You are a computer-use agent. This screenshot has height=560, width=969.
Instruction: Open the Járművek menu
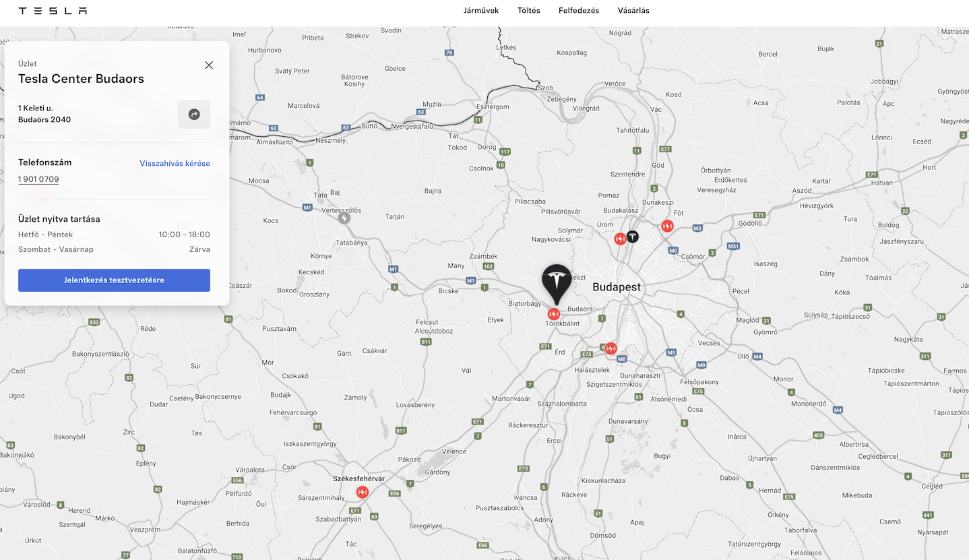coord(481,11)
